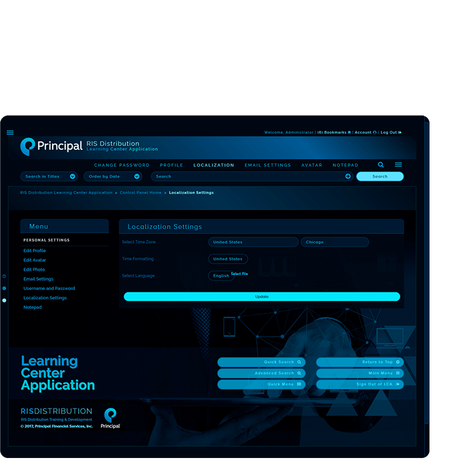476x476 pixels.
Task: Click the Sign Out of LCA button
Action: click(360, 384)
